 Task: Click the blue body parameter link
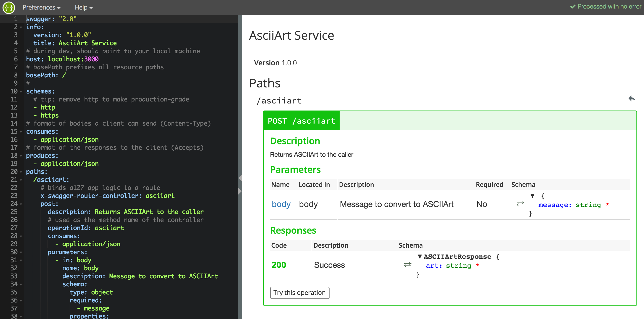pos(281,204)
